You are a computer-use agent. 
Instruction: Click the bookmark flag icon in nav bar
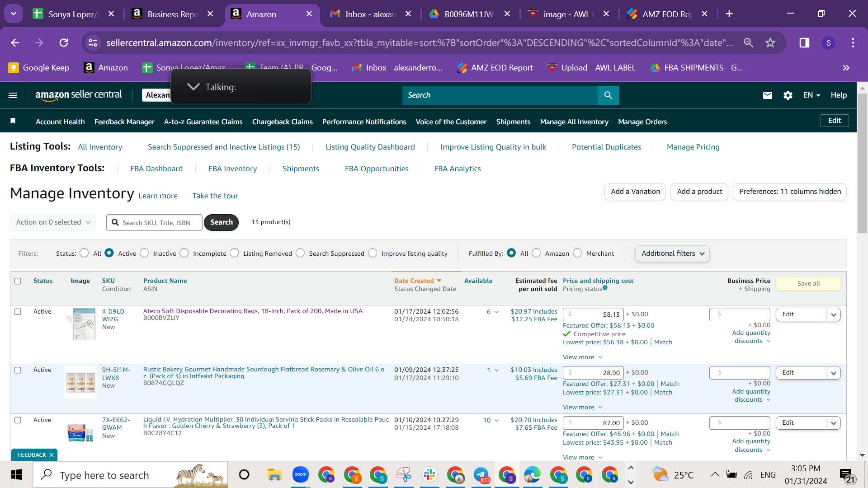coord(13,121)
